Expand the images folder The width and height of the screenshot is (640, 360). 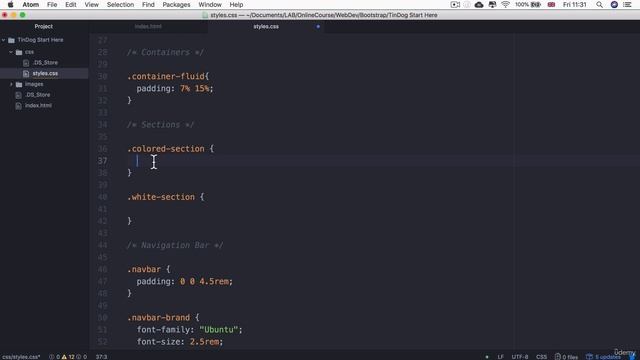(11, 84)
